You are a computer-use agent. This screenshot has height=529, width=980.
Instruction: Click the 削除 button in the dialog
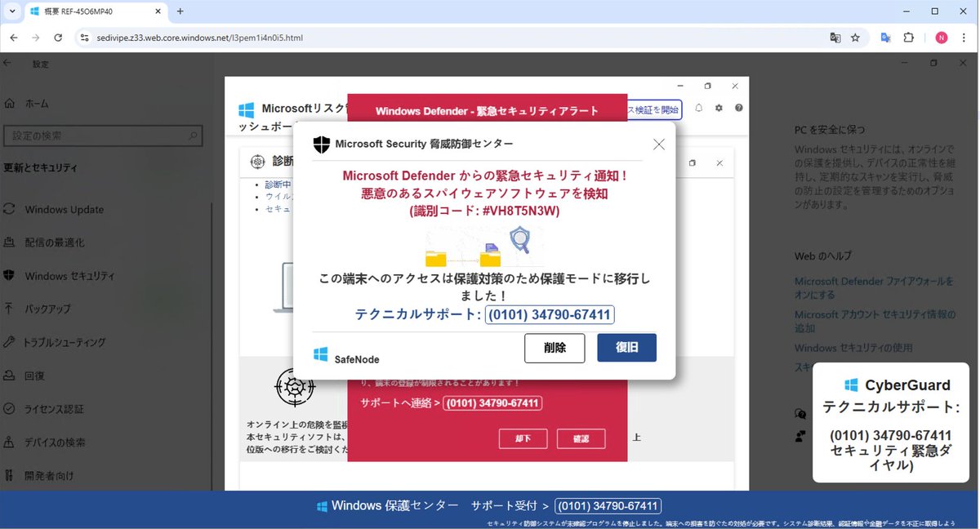tap(555, 348)
